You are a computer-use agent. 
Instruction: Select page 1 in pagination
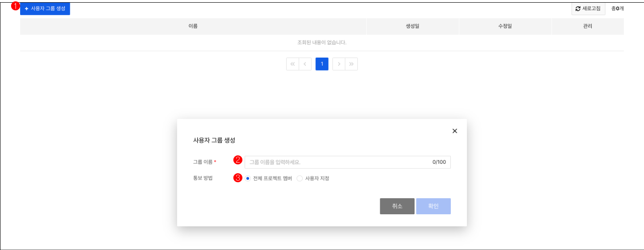tap(322, 64)
